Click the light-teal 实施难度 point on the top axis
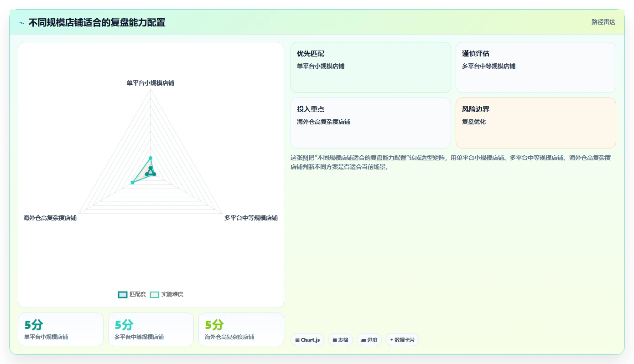The height and width of the screenshot is (364, 634). tap(151, 158)
